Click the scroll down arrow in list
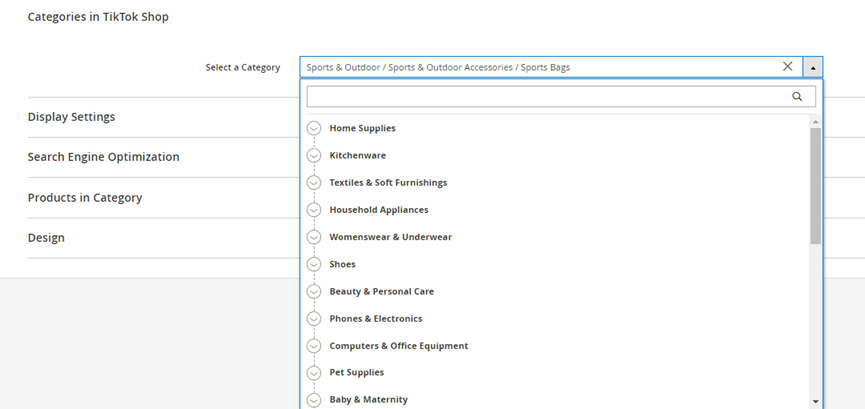865x409 pixels. (x=816, y=401)
